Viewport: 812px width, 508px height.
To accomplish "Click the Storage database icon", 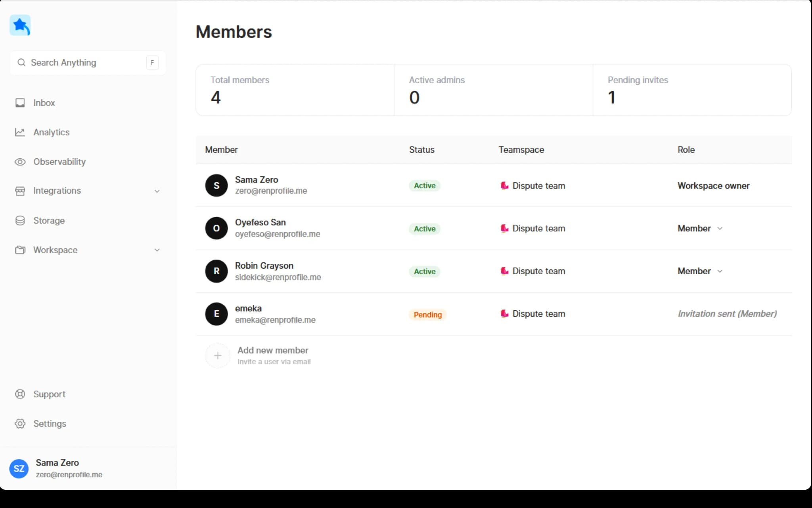I will [20, 221].
